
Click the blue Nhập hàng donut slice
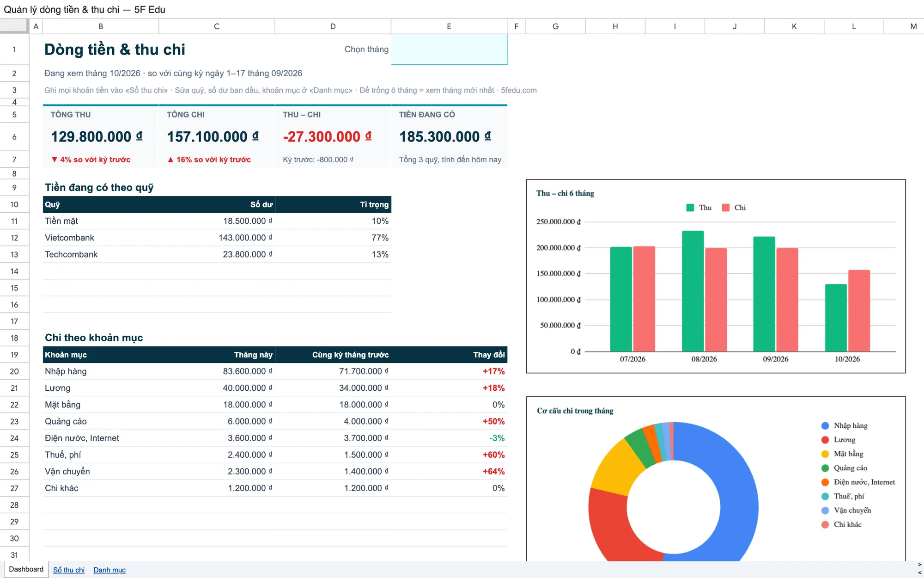[739, 499]
